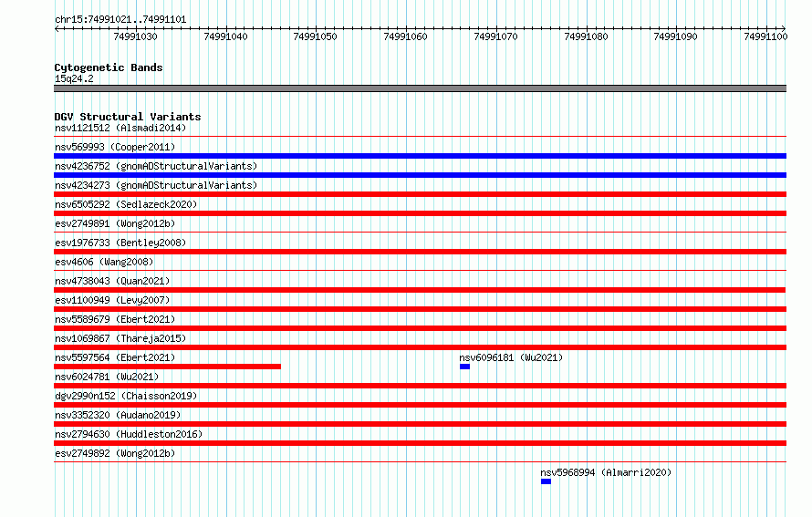Select the esv1100949 (Levy2007) label
Viewport: 812px width, 517px height.
pyautogui.click(x=112, y=300)
